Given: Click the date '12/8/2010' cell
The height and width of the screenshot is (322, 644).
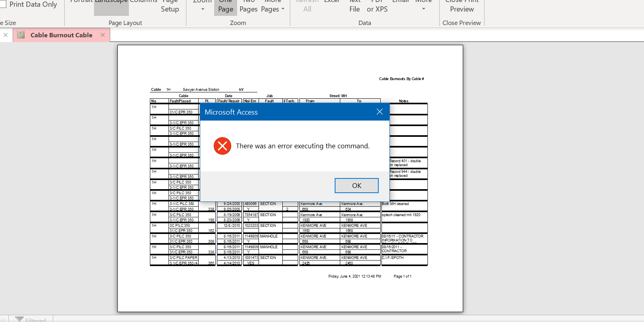Looking at the screenshot, I should coord(232,226).
